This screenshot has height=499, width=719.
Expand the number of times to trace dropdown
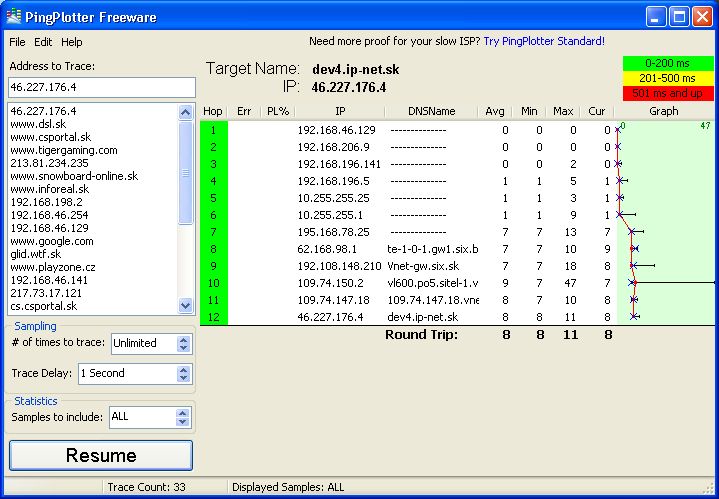click(183, 343)
